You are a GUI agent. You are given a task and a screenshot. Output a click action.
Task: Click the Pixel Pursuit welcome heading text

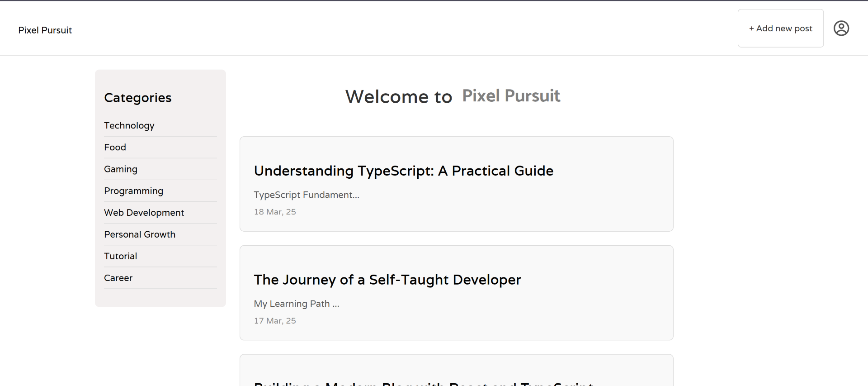511,96
